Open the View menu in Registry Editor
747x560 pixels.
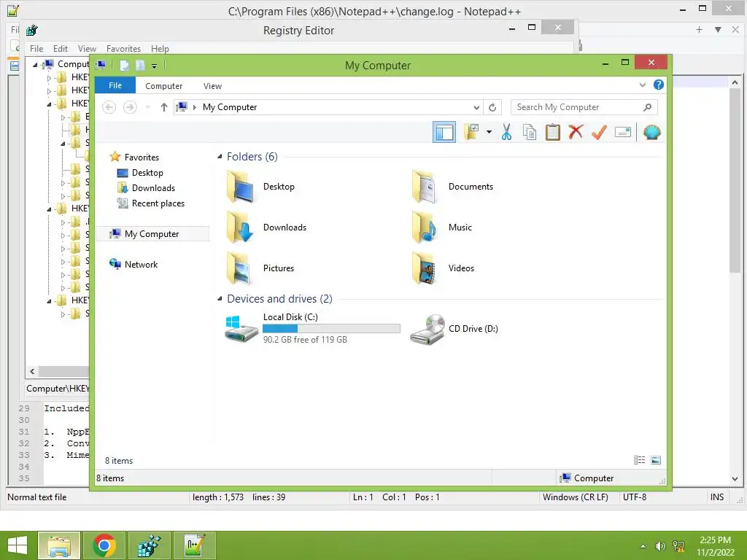click(87, 49)
